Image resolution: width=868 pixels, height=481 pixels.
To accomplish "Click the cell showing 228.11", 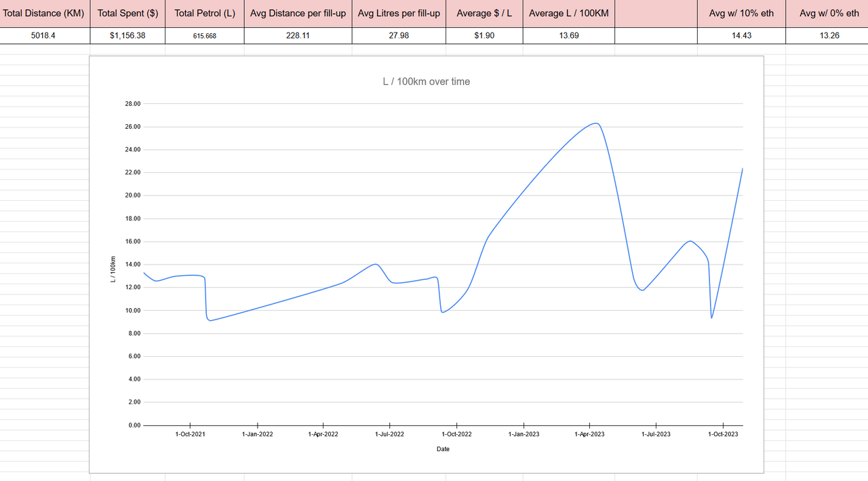I will point(298,36).
